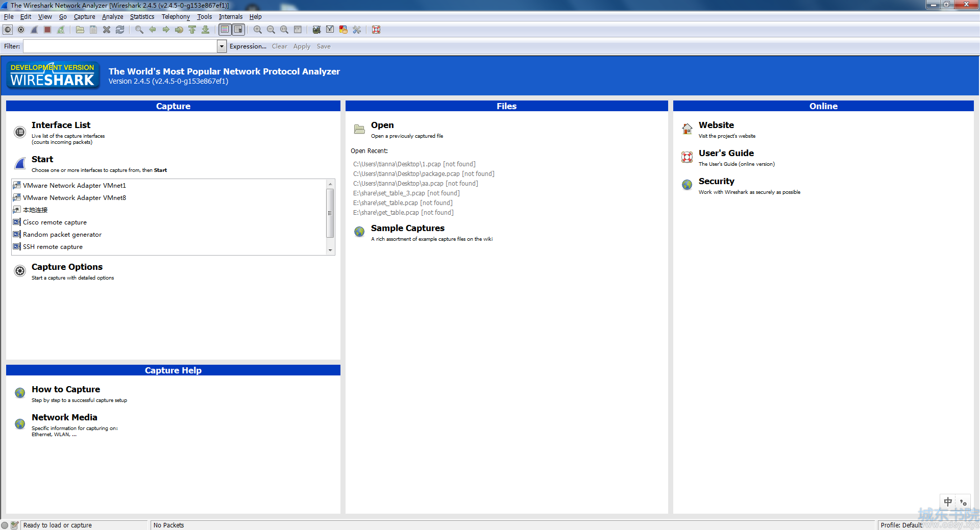Jump to the first packet
The height and width of the screenshot is (530, 980).
[192, 30]
